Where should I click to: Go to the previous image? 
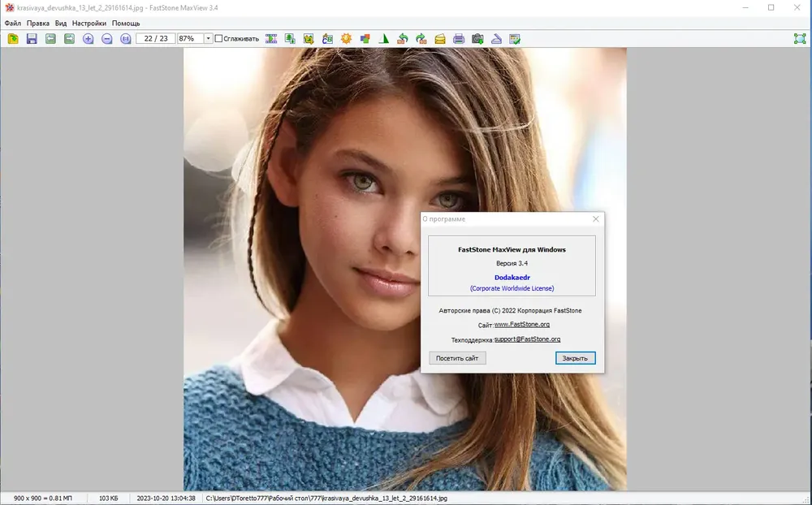pyautogui.click(x=50, y=39)
